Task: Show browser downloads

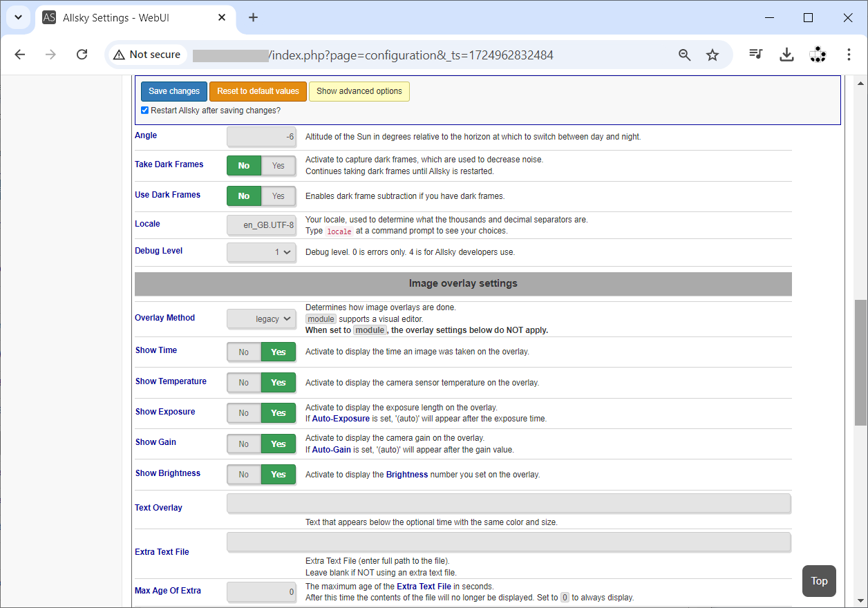Action: [786, 55]
